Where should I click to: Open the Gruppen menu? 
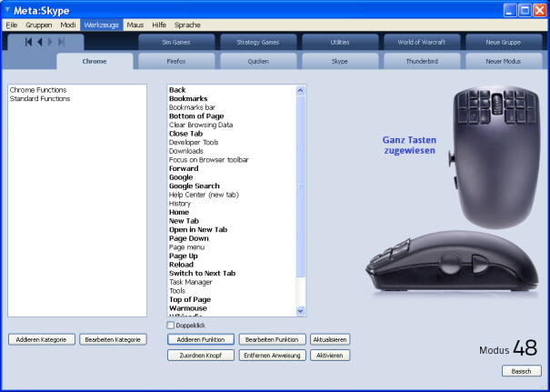point(38,25)
